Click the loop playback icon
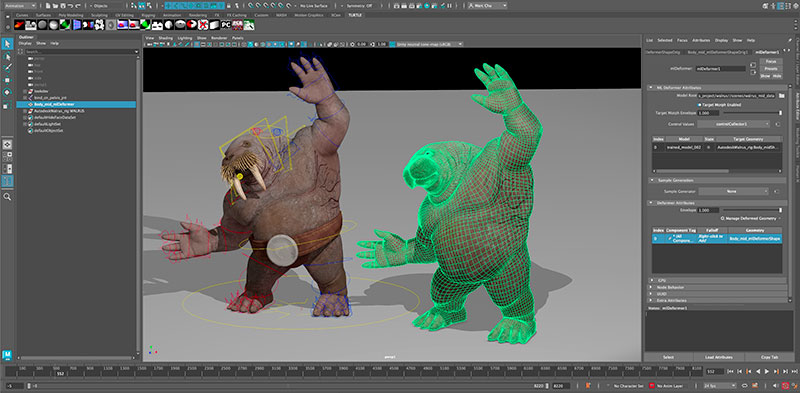Screen dimensions: 800x393 point(744,385)
